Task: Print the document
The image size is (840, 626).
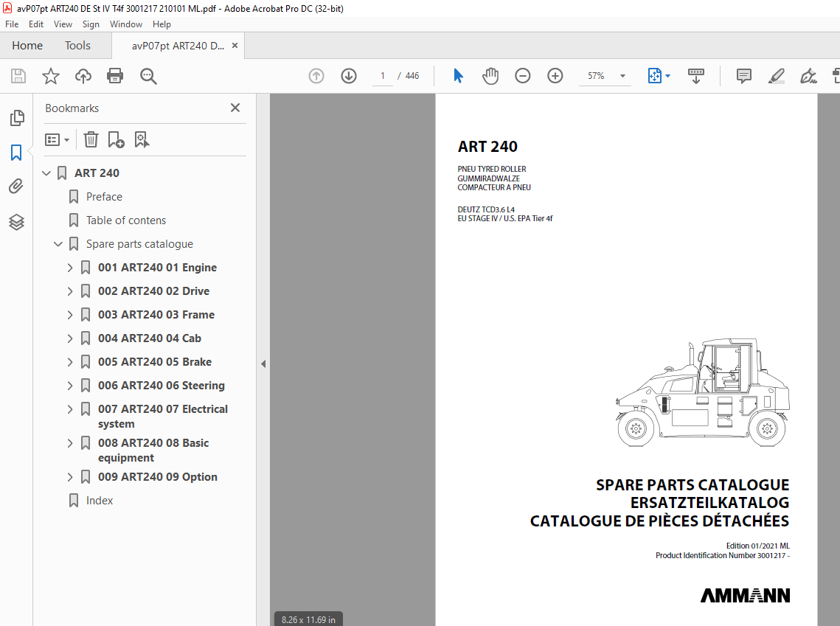Action: coord(115,76)
